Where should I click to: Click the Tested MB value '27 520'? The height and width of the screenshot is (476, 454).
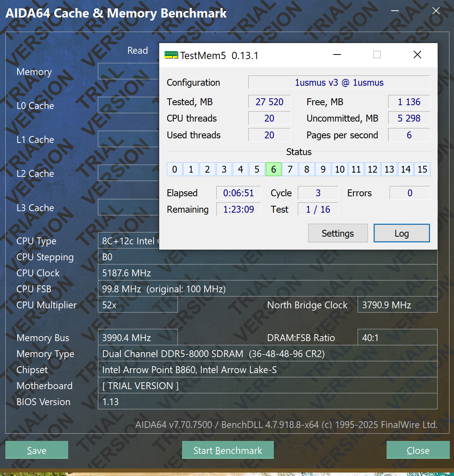(x=269, y=102)
